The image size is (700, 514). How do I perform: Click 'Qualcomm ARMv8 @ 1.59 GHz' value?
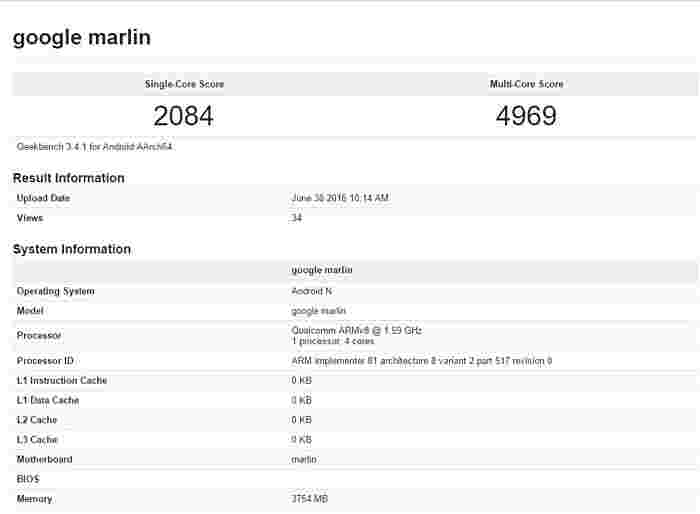pyautogui.click(x=357, y=330)
